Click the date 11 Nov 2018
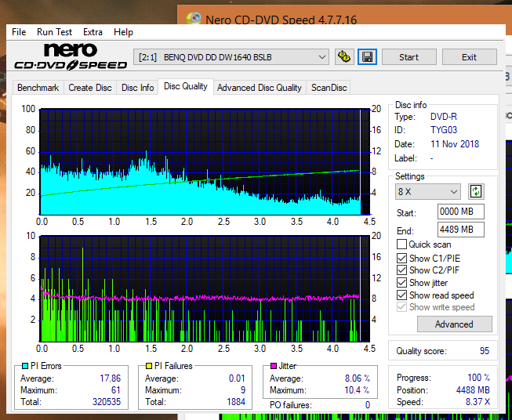Screen dimensions: 512x420 (x=455, y=144)
